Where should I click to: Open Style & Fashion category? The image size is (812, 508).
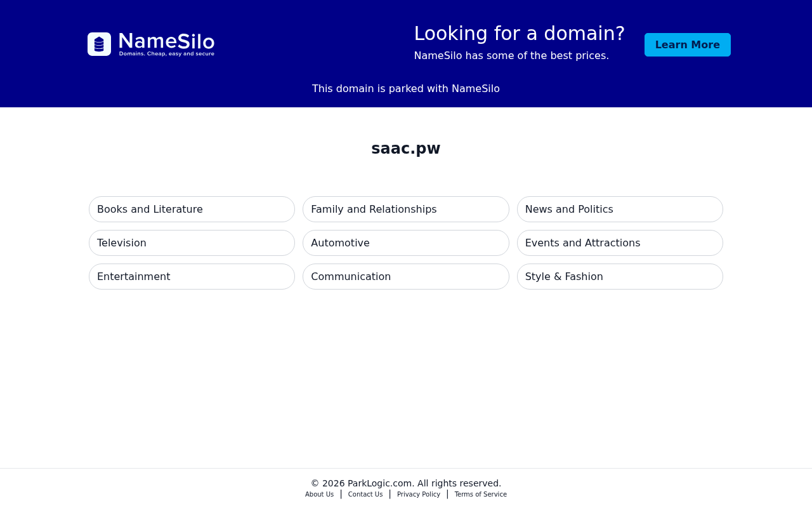(620, 277)
